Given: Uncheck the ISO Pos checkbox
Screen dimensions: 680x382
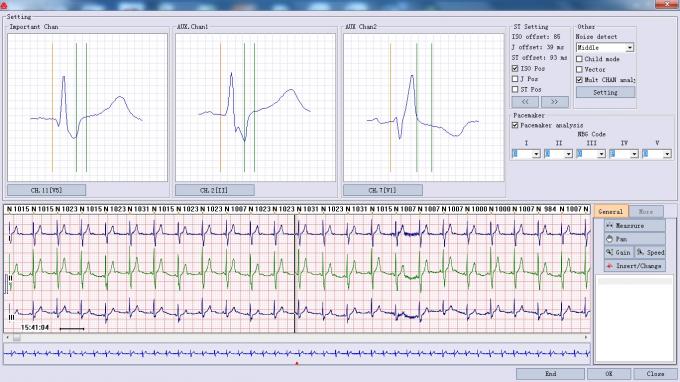Looking at the screenshot, I should [x=515, y=69].
